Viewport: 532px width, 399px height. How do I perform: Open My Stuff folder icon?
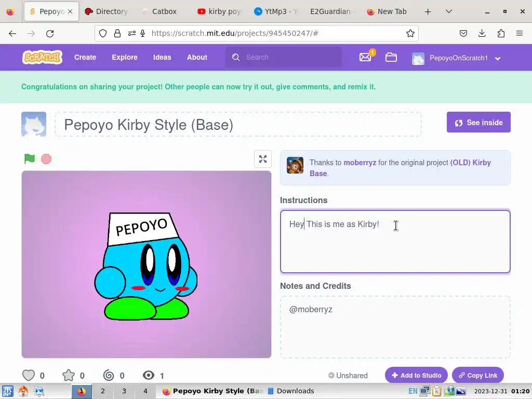[391, 57]
